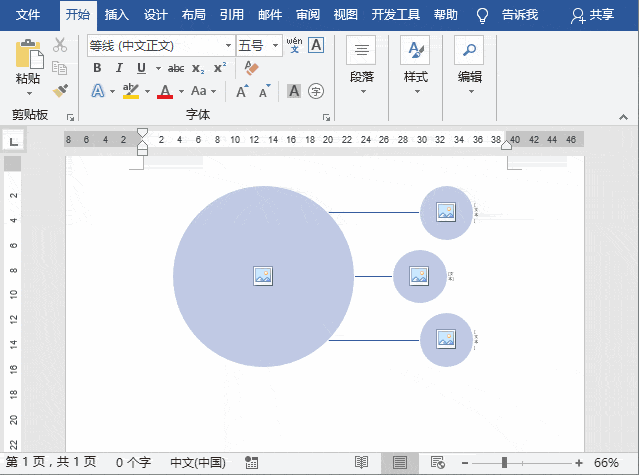Click the Enclosed Character 字 icon
This screenshot has width=639, height=475.
pos(316,91)
